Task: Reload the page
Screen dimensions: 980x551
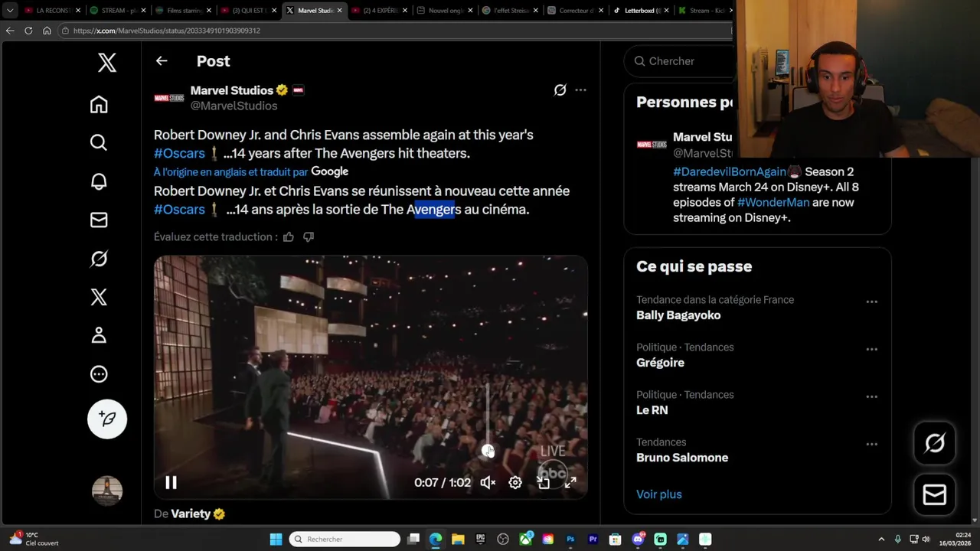Action: 28,31
